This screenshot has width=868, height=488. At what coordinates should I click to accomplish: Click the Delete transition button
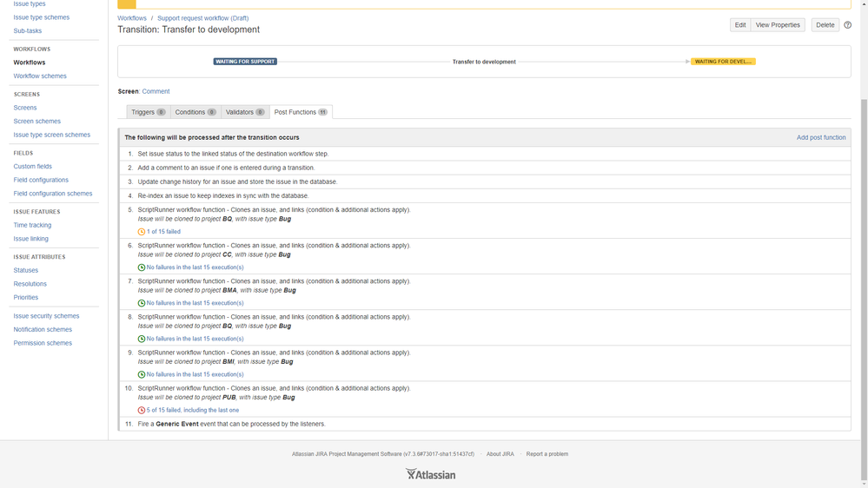(825, 25)
